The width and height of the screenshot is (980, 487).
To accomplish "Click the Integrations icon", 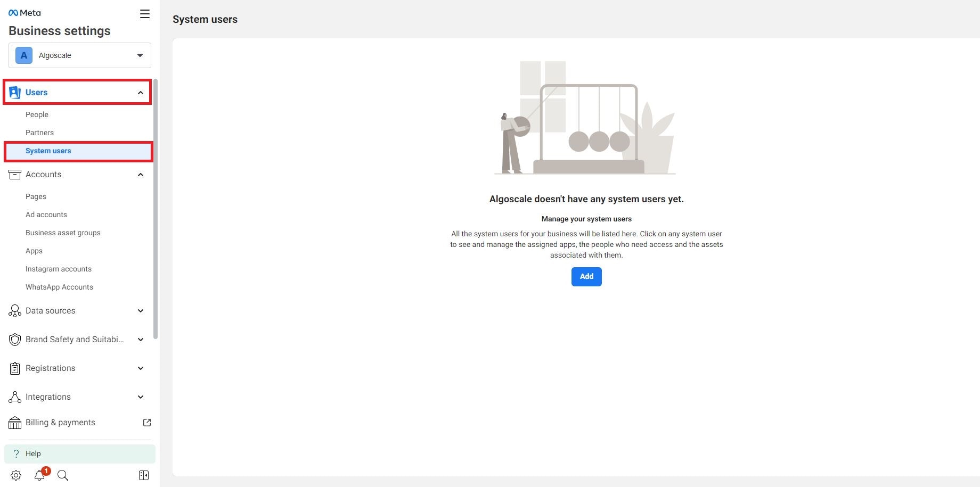I will coord(15,397).
